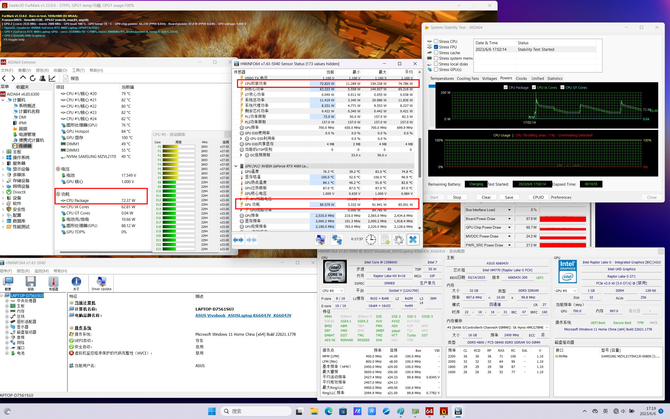This screenshot has height=419, width=670.
Task: Switch to Unified tab
Action: point(537,79)
